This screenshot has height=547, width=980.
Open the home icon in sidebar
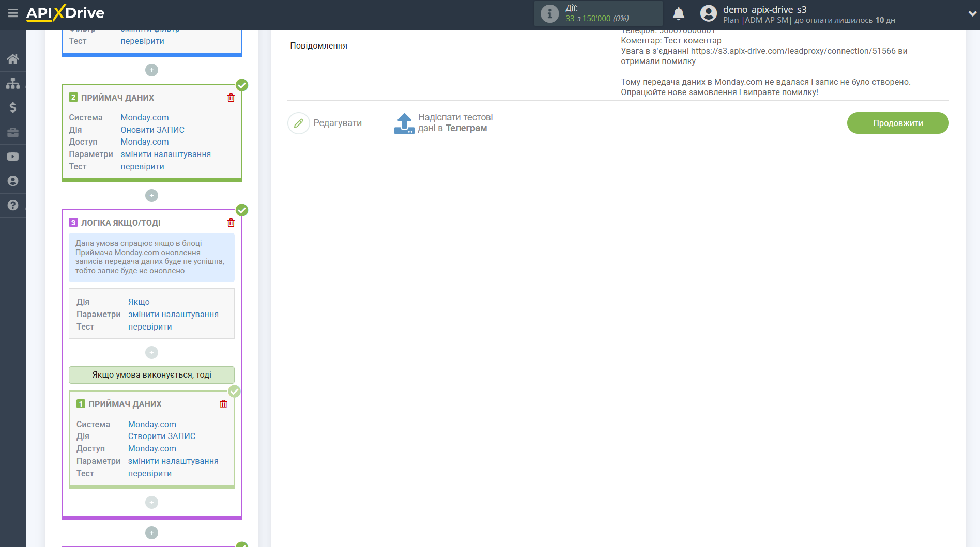pyautogui.click(x=13, y=59)
